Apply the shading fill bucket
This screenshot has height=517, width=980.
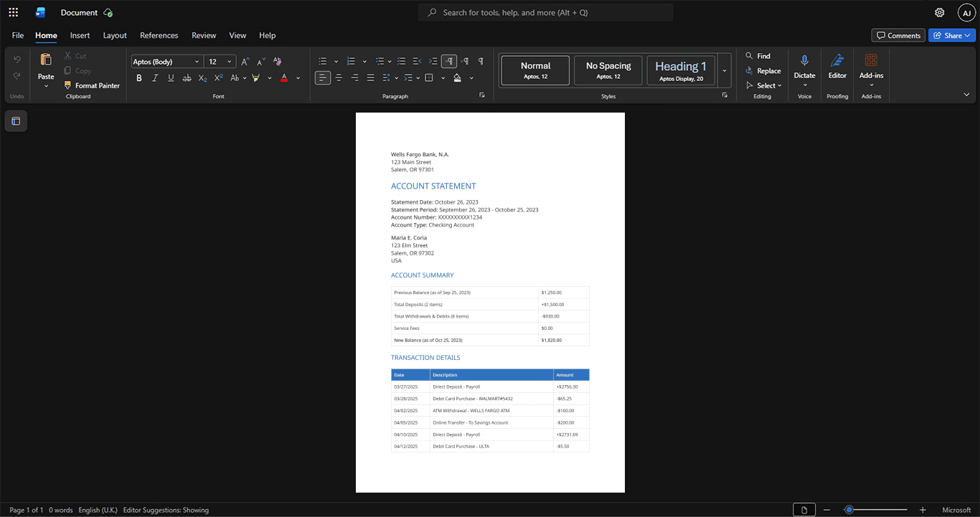tap(458, 77)
